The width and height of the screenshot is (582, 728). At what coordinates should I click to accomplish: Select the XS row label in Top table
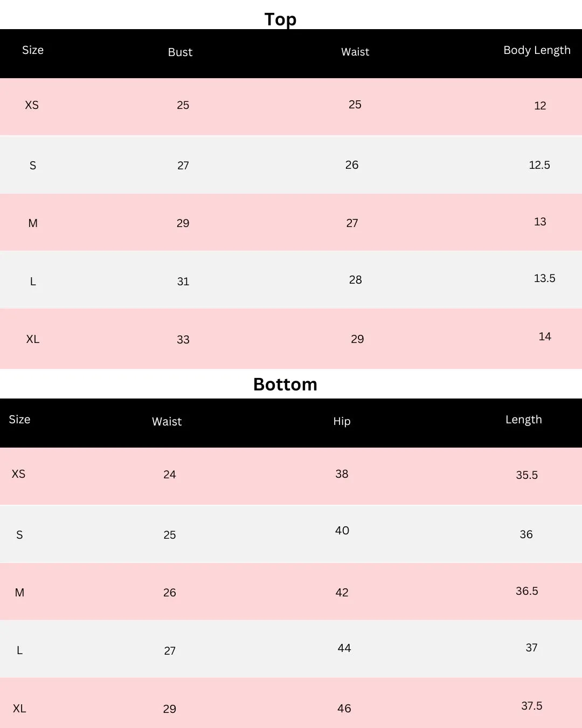(x=32, y=105)
